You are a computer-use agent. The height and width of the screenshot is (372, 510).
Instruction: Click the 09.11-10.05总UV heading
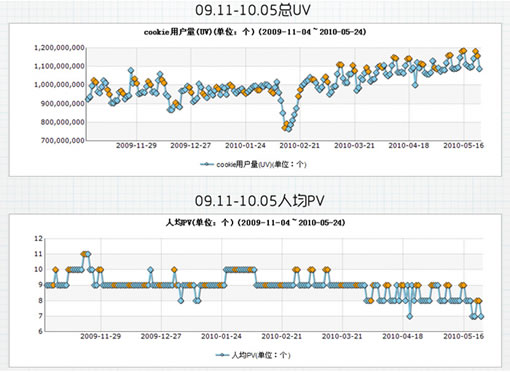pyautogui.click(x=253, y=10)
